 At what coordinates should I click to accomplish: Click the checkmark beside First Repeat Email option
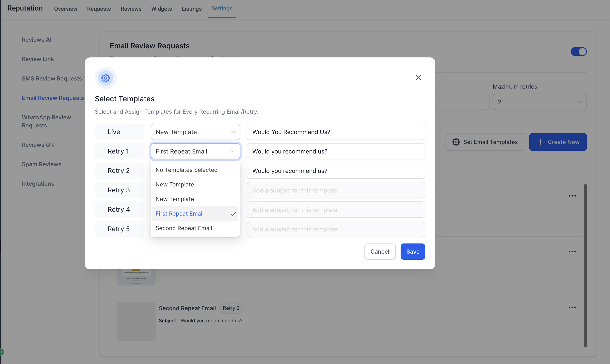point(233,214)
